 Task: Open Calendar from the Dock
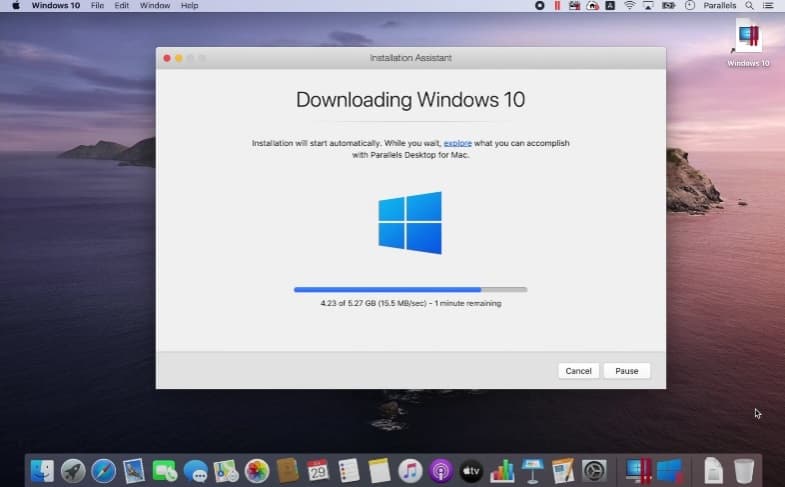tap(318, 471)
